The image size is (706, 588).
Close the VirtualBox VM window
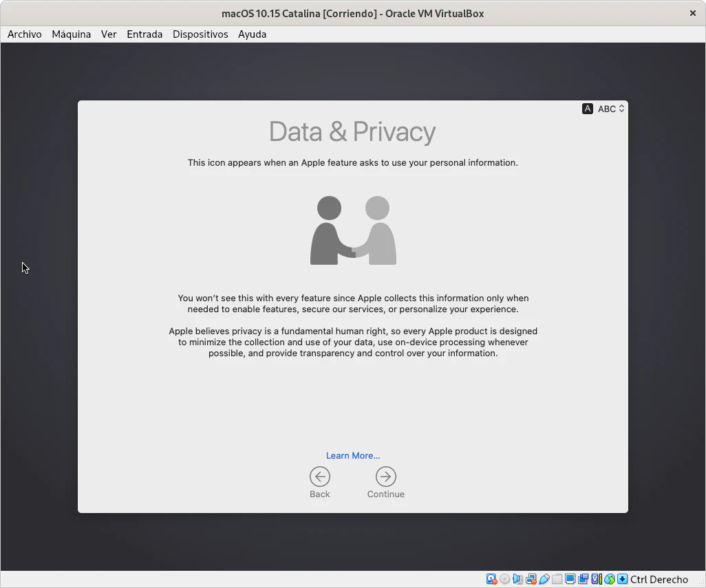(693, 13)
